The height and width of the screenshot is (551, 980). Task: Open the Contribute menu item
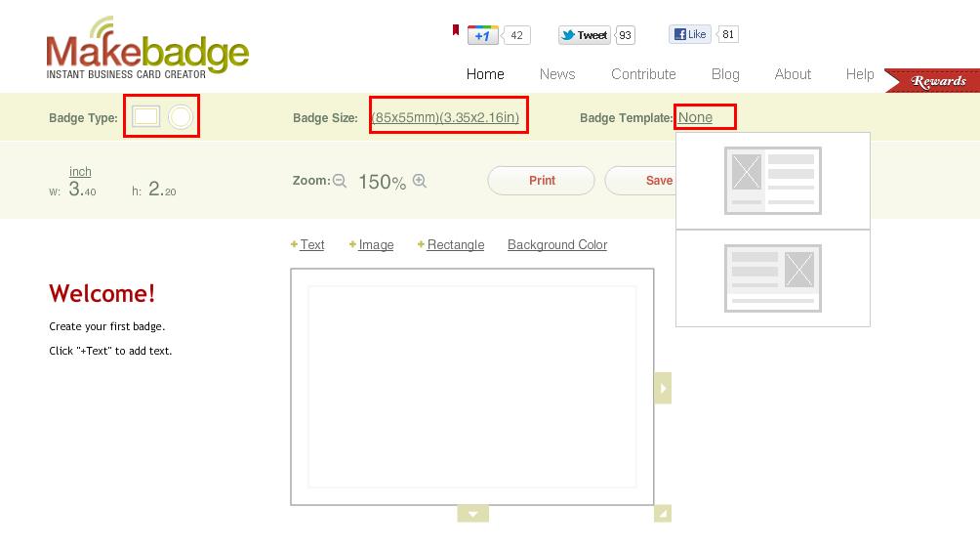643,74
